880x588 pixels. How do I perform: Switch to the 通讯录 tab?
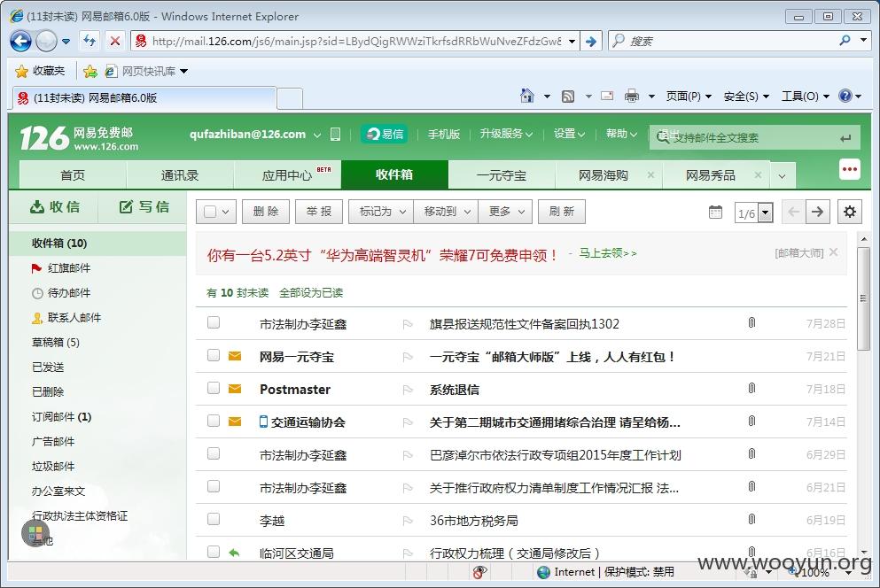pyautogui.click(x=180, y=175)
